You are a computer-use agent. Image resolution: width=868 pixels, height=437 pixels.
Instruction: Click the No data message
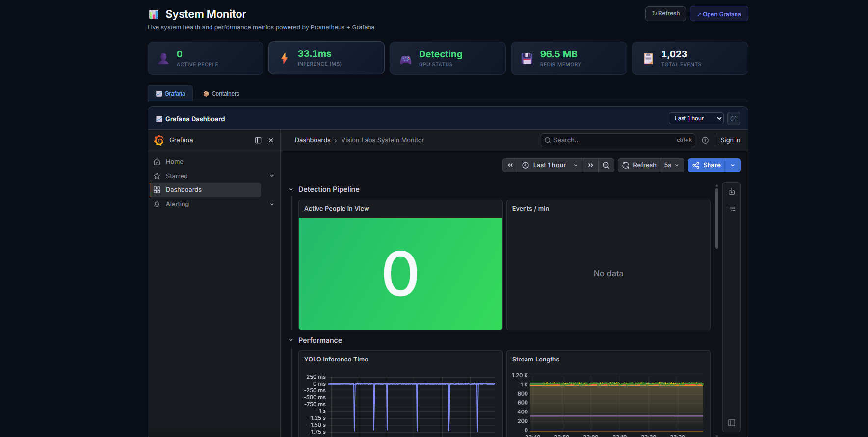608,274
